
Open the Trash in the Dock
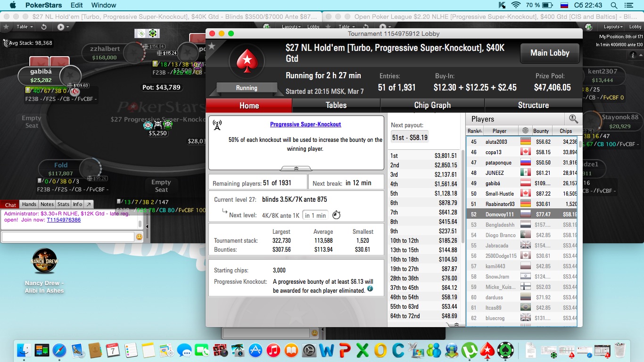pyautogui.click(x=619, y=350)
